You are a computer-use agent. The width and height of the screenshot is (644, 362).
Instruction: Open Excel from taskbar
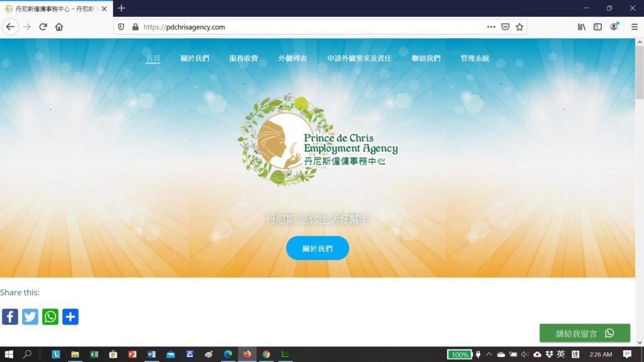(94, 354)
